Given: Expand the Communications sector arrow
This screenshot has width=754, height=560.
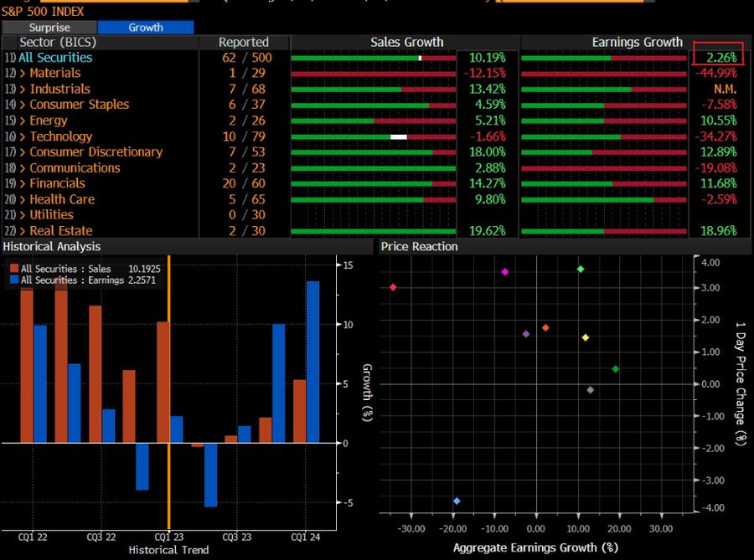Looking at the screenshot, I should point(23,167).
